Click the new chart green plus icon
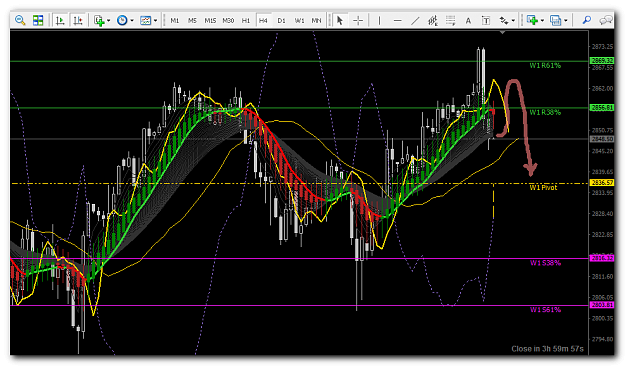Screen dimensions: 625x366 pyautogui.click(x=532, y=20)
